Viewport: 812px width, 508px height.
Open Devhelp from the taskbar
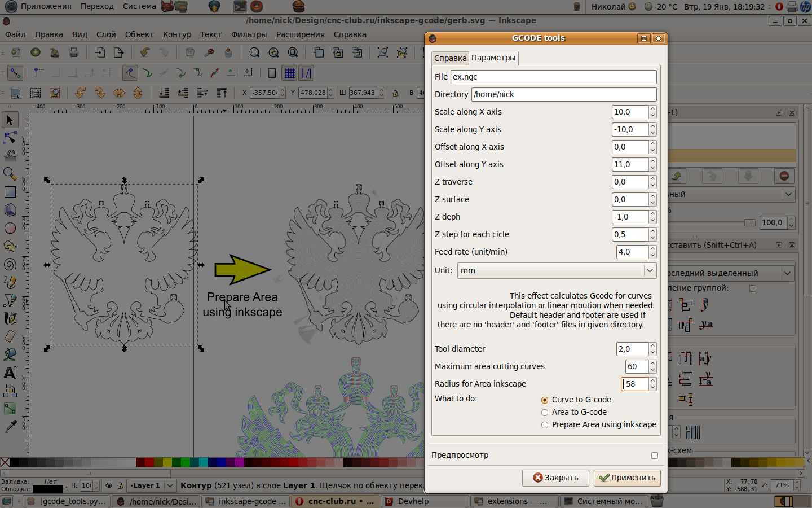[425, 501]
